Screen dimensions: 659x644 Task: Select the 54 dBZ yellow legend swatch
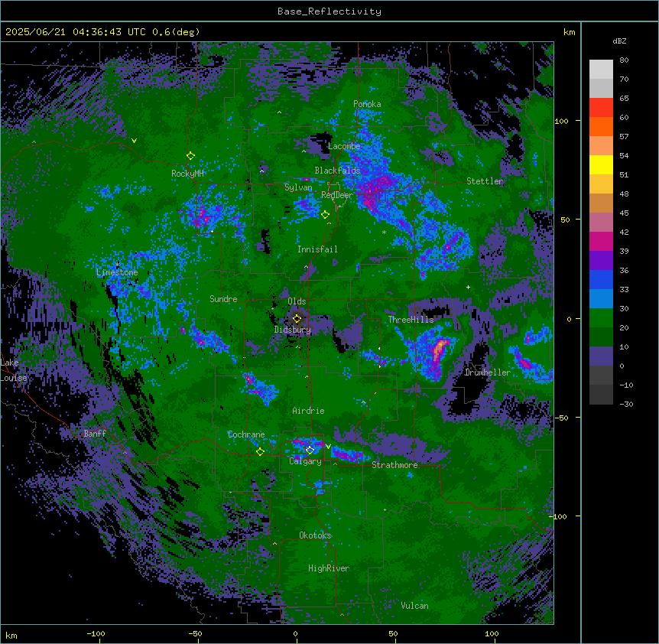[601, 164]
